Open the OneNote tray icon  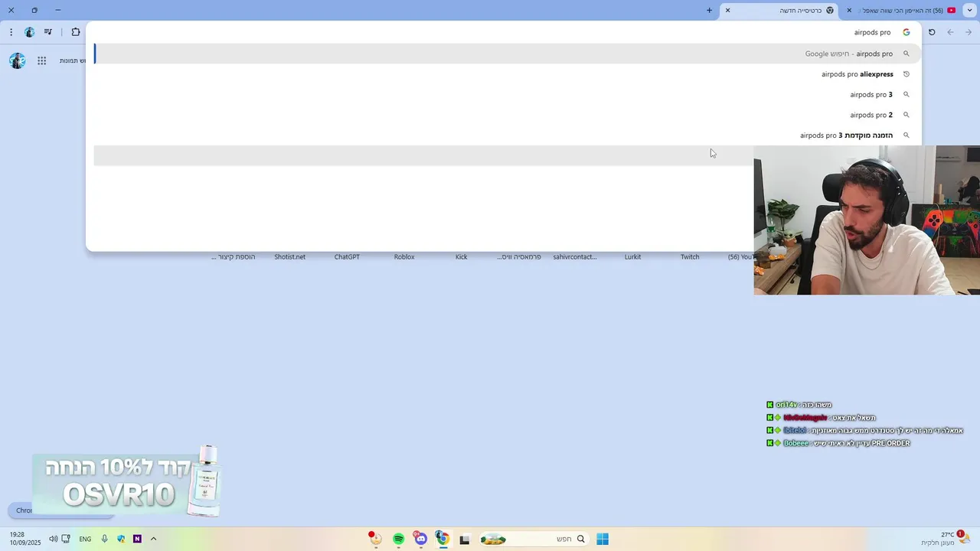click(x=137, y=539)
